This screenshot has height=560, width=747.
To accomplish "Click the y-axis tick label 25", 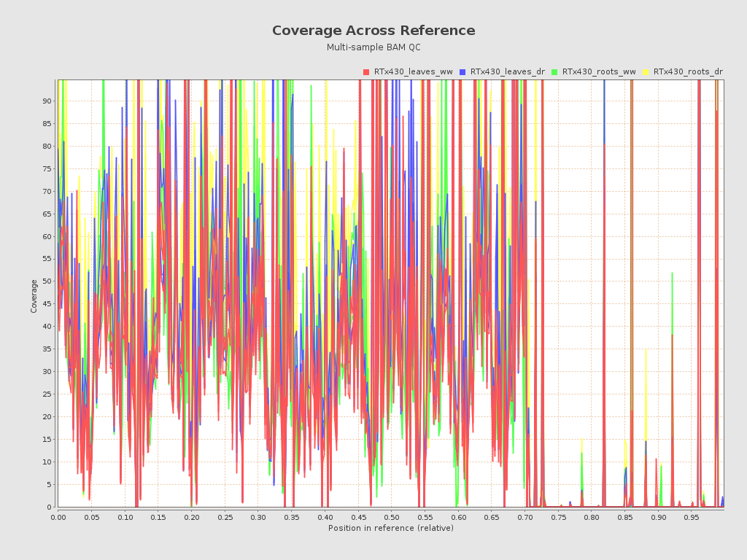I will pyautogui.click(x=47, y=394).
